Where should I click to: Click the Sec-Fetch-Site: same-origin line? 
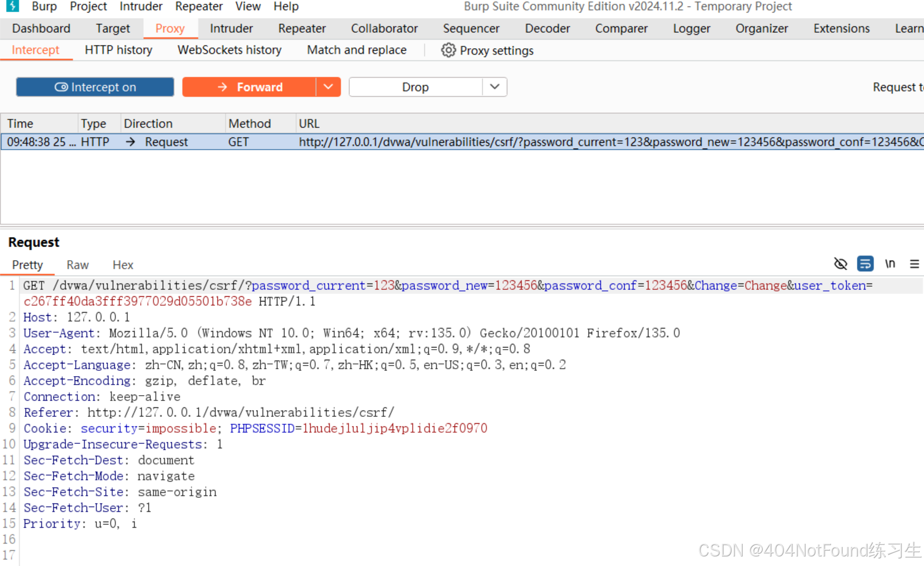(120, 491)
